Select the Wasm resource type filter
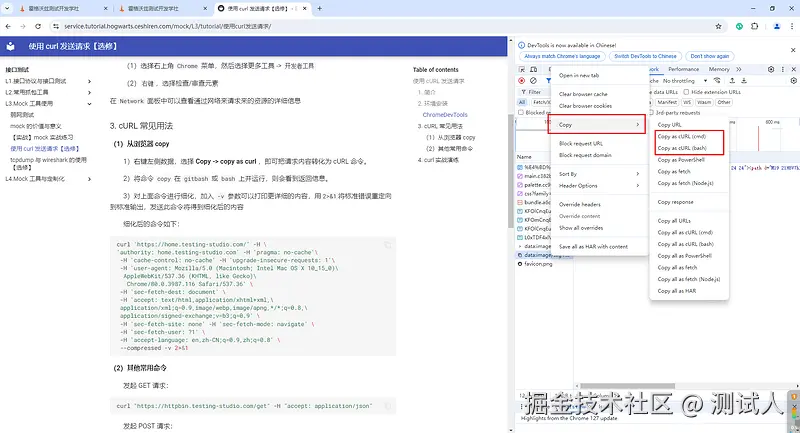This screenshot has height=433, width=800. [704, 102]
